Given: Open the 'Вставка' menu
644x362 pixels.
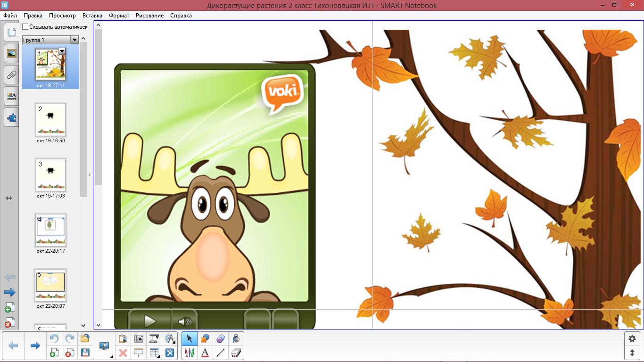Looking at the screenshot, I should pyautogui.click(x=92, y=16).
